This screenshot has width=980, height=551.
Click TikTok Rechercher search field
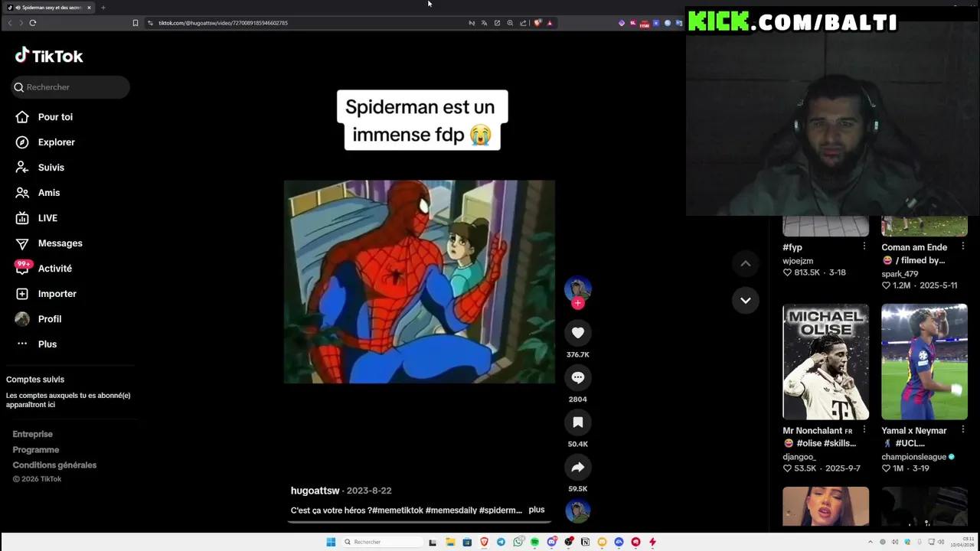pos(70,87)
